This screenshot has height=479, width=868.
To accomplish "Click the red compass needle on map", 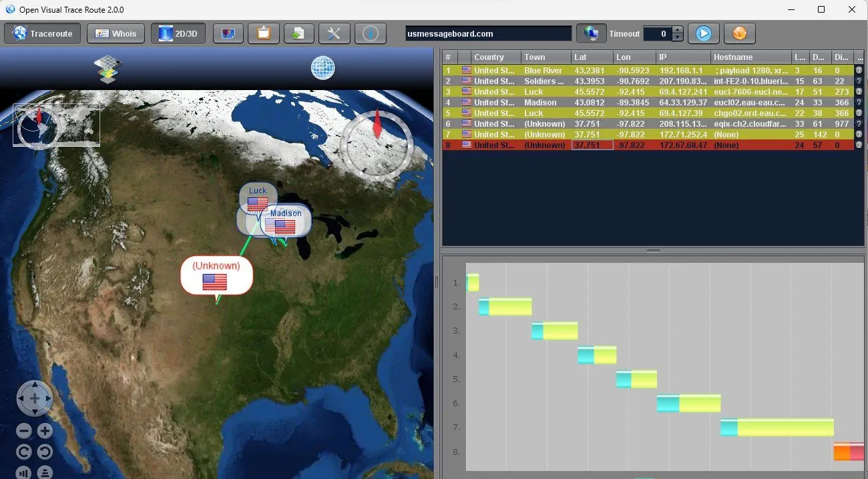I will click(x=377, y=125).
